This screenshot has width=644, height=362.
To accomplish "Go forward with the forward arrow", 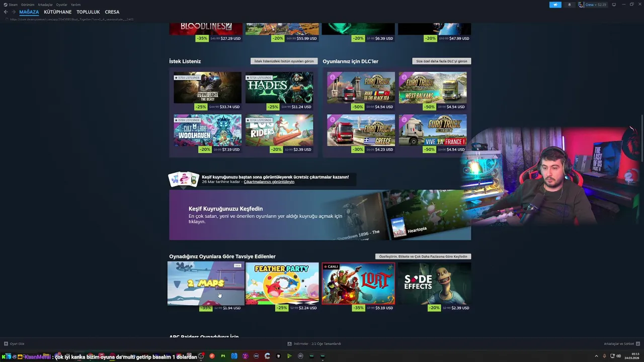I will coord(14,12).
